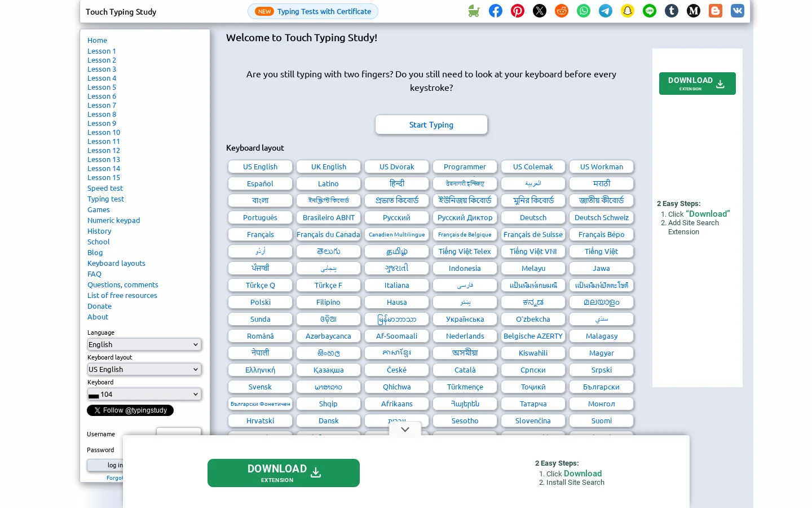Select the Svensk layout

coord(260,387)
